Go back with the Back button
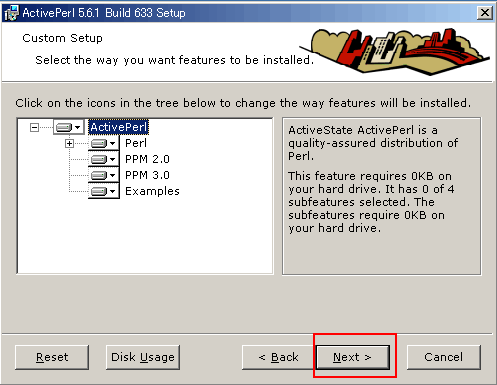Image resolution: width=497 pixels, height=385 pixels. [x=278, y=357]
